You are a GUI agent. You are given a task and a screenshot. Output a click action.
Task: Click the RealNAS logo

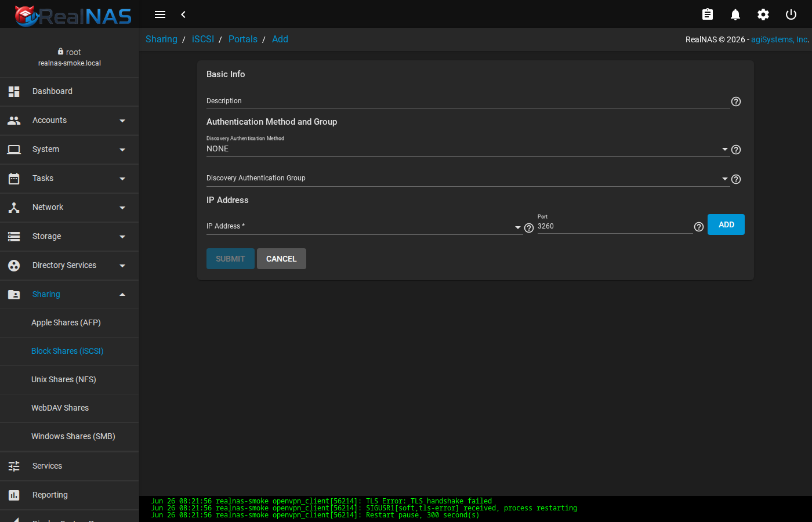pyautogui.click(x=72, y=16)
